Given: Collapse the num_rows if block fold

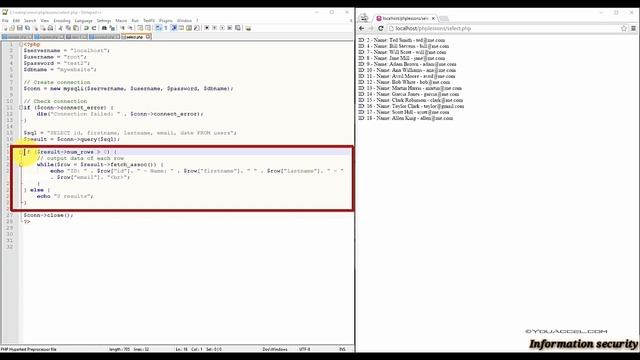Looking at the screenshot, I should tap(21, 152).
